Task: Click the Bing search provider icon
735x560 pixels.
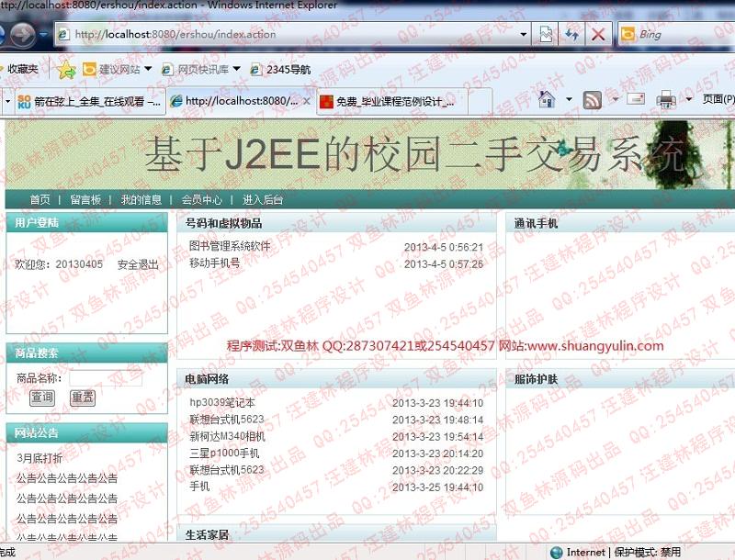Action: click(x=628, y=34)
